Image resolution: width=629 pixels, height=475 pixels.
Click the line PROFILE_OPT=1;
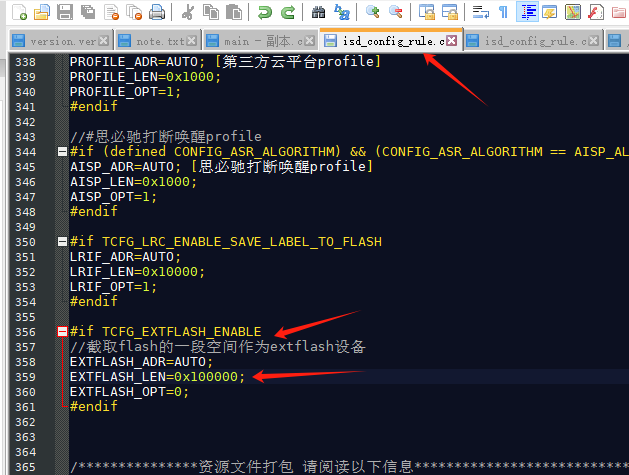click(125, 92)
